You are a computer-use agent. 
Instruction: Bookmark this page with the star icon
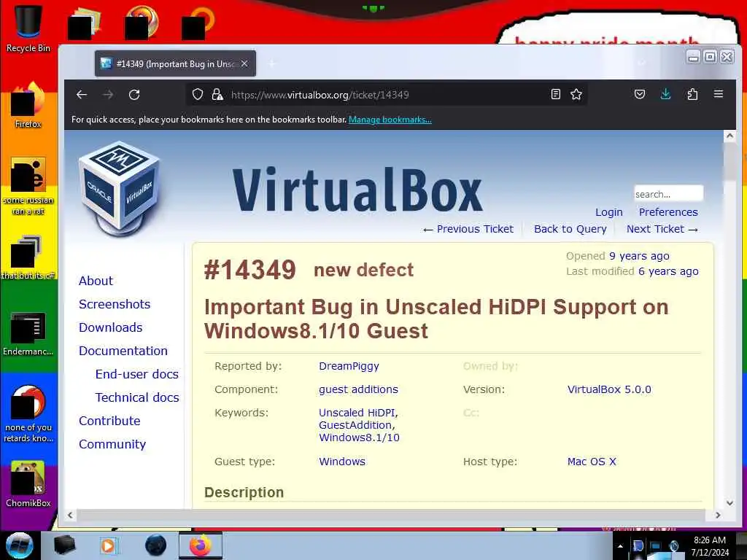click(576, 94)
